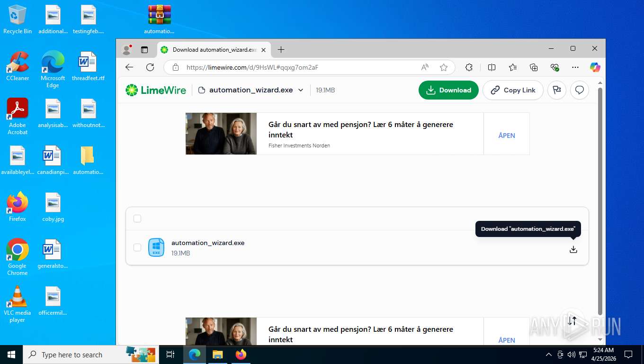Select the canadianpi... Word document

coord(53,160)
